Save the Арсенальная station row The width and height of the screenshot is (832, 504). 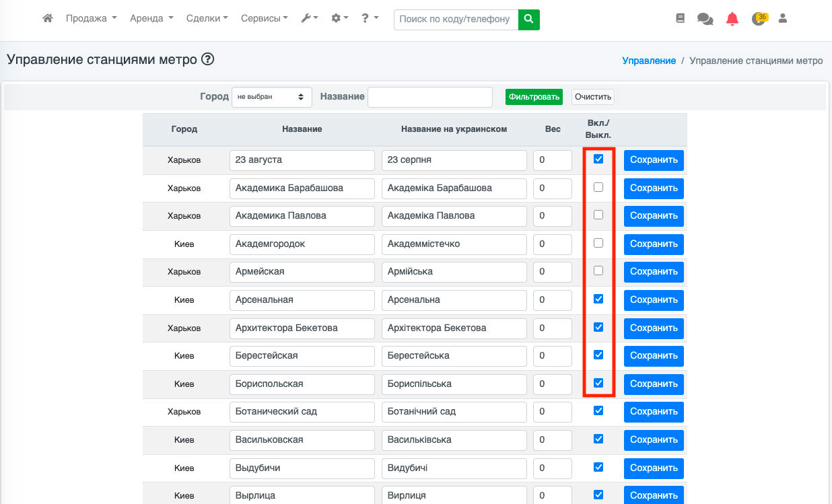coord(654,300)
